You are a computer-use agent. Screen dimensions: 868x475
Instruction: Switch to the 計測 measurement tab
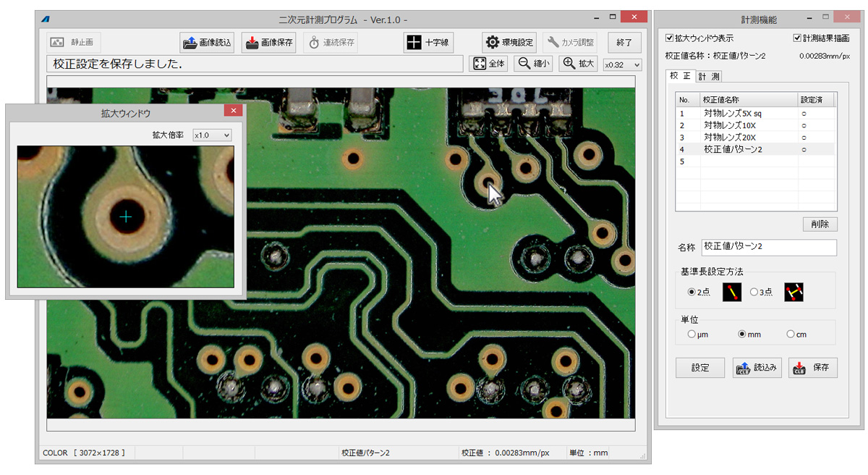[708, 76]
